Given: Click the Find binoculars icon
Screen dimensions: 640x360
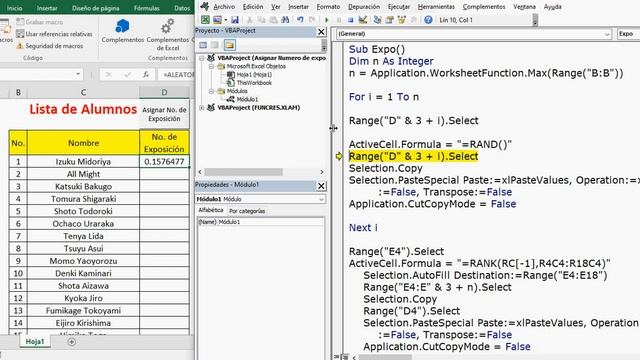Looking at the screenshot, I should (285, 20).
